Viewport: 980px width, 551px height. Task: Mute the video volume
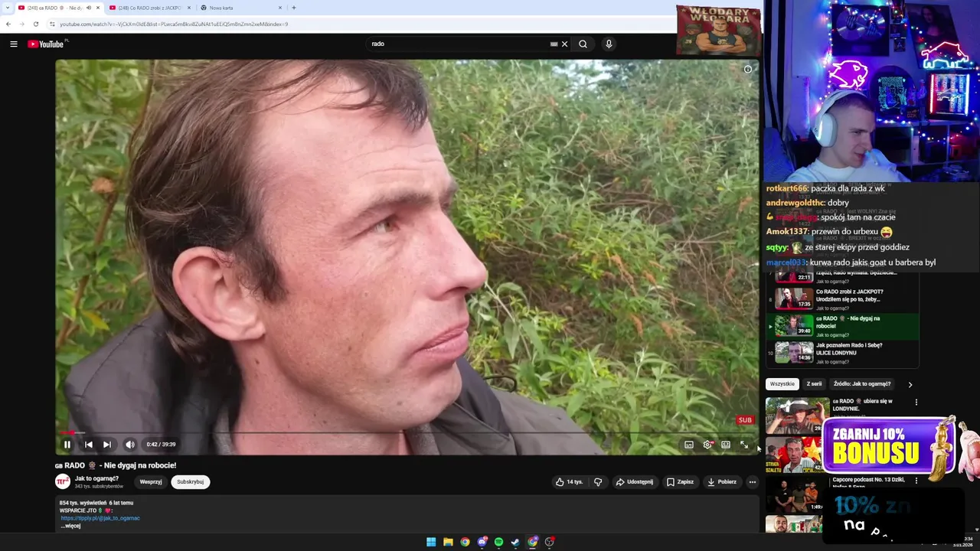tap(129, 445)
